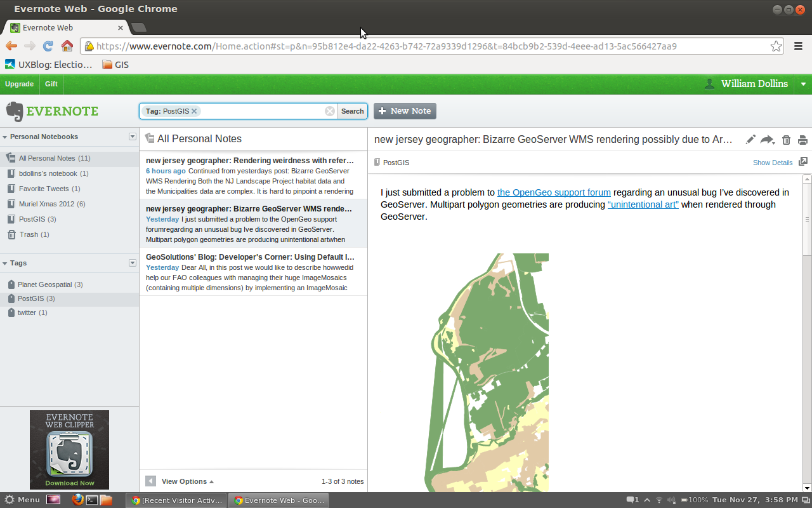Open GeoSolutions' Blog note
This screenshot has height=508, width=812.
(253, 272)
